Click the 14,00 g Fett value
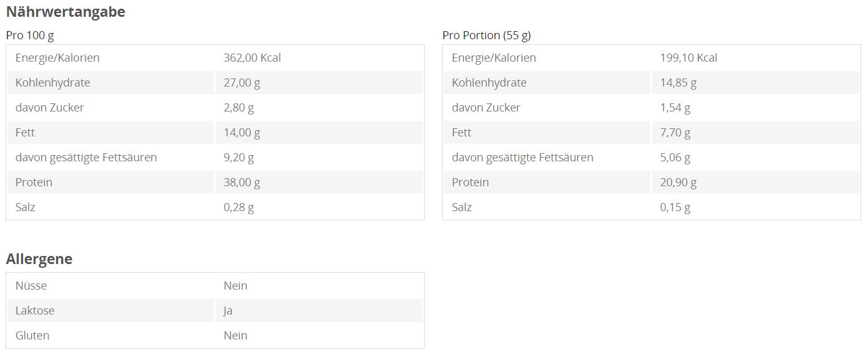Viewport: 868px width, 355px height. click(242, 133)
